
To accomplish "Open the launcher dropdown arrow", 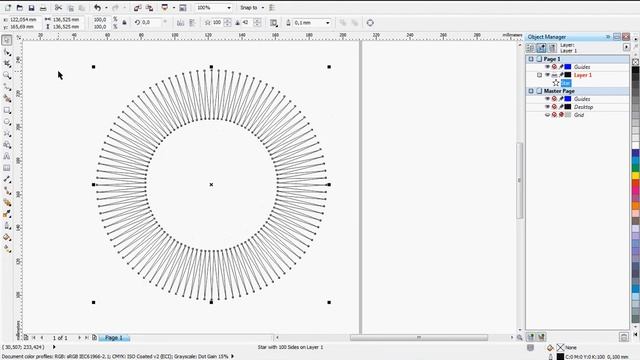I will coord(173,8).
